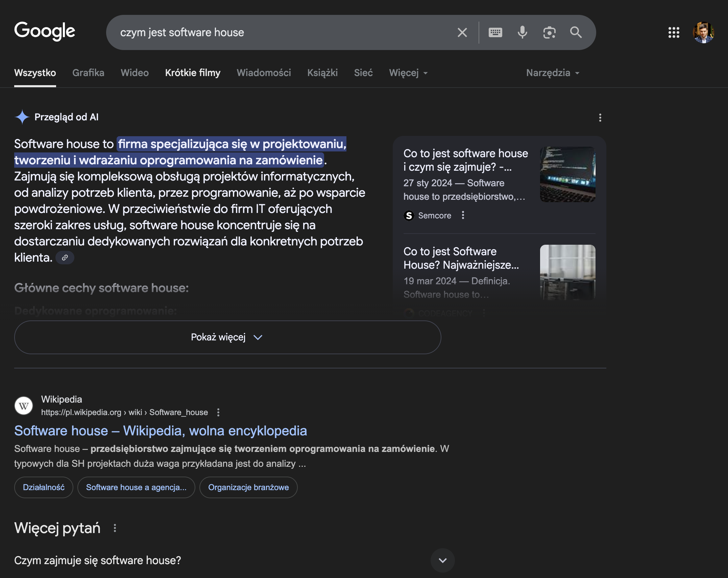The width and height of the screenshot is (728, 578).
Task: Open 'Co to jest software house i czym się zajmuje?' source
Action: point(466,160)
